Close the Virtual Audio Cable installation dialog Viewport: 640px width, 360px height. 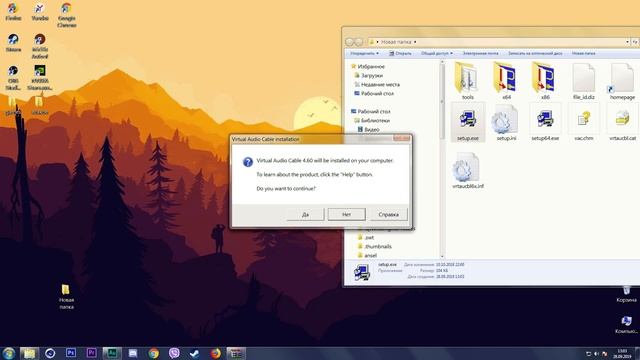pos(402,139)
